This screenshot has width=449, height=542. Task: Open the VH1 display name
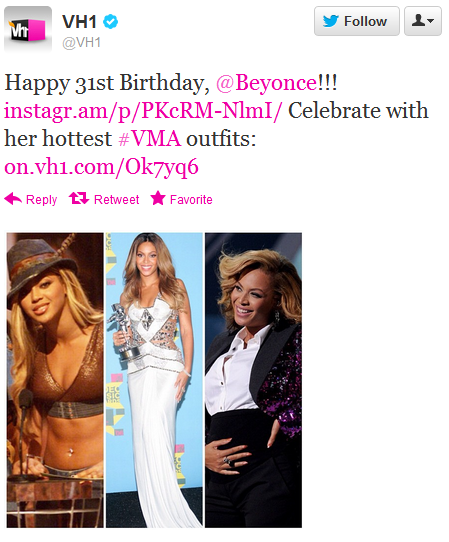(79, 22)
